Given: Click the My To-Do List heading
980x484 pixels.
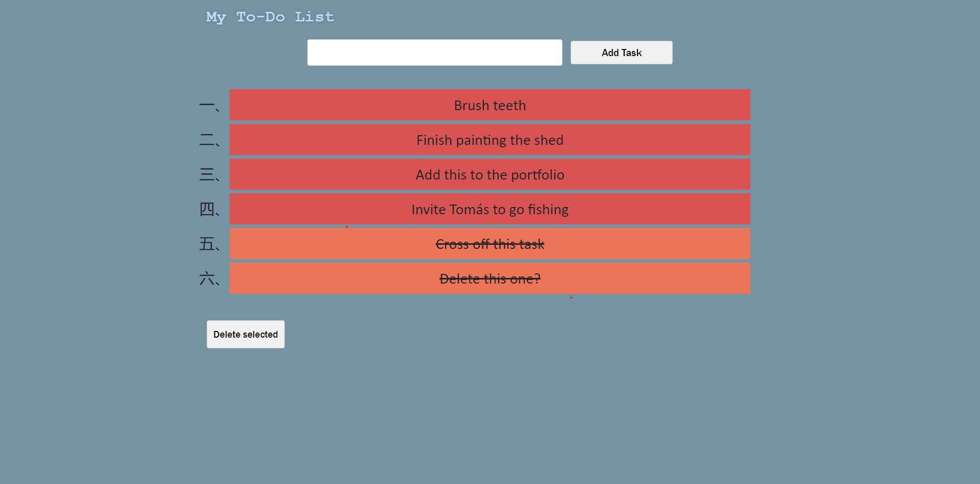Looking at the screenshot, I should (x=270, y=17).
